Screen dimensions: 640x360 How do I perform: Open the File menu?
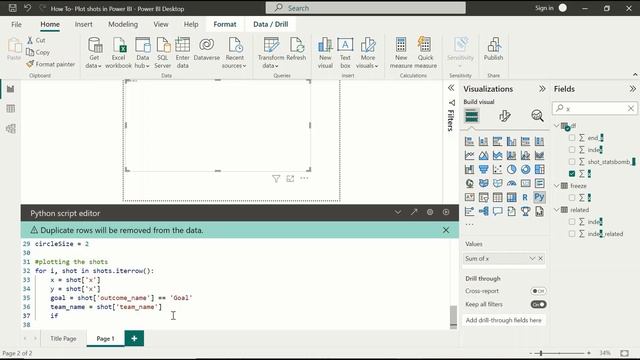[x=16, y=24]
